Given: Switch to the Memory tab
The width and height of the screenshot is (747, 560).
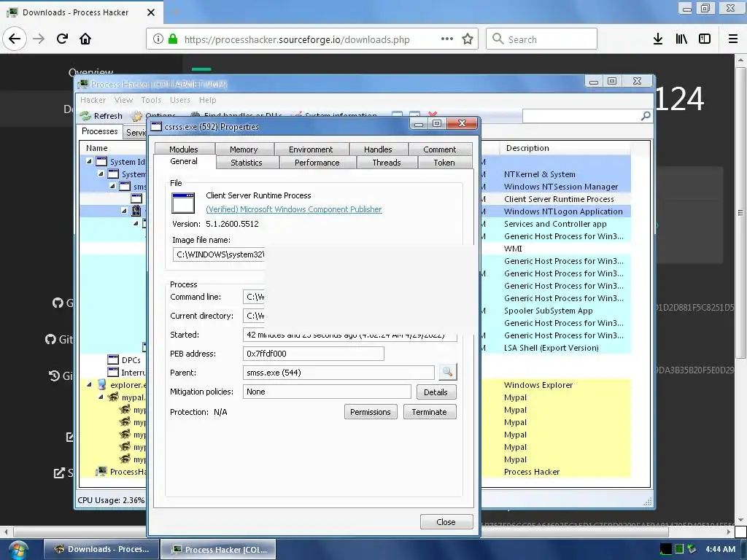Looking at the screenshot, I should [x=244, y=149].
